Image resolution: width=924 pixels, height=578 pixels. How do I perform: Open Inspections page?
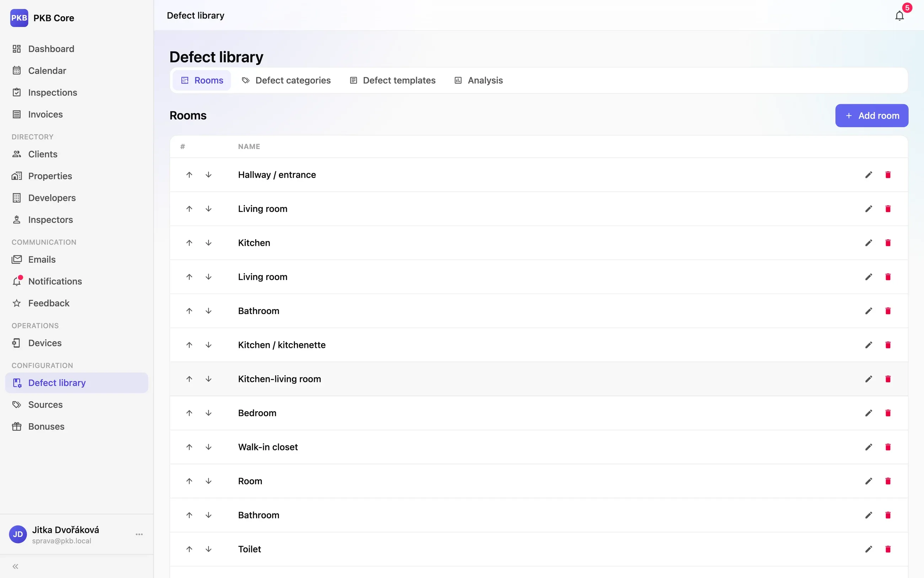pyautogui.click(x=77, y=92)
